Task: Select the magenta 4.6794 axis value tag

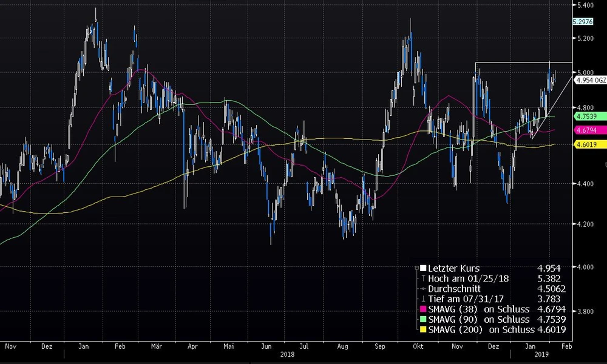Action: coord(585,130)
